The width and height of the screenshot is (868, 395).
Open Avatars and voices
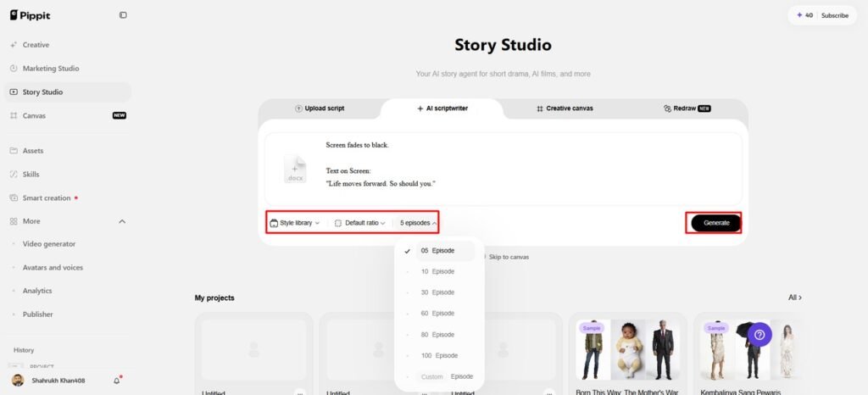(x=68, y=267)
